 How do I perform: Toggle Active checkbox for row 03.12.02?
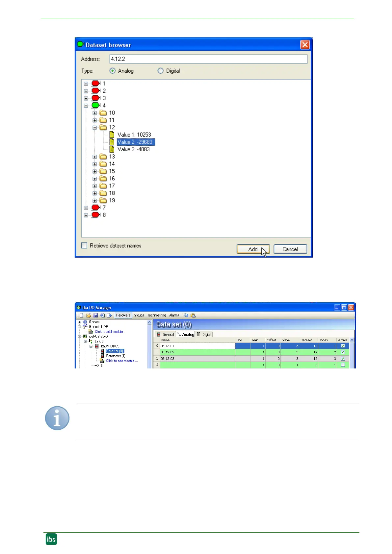point(343,352)
